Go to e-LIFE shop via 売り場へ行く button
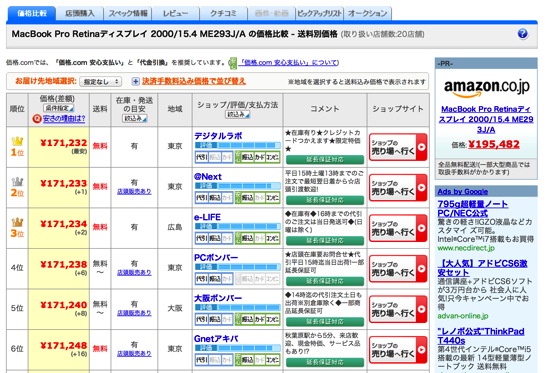550x373 pixels. [x=398, y=228]
